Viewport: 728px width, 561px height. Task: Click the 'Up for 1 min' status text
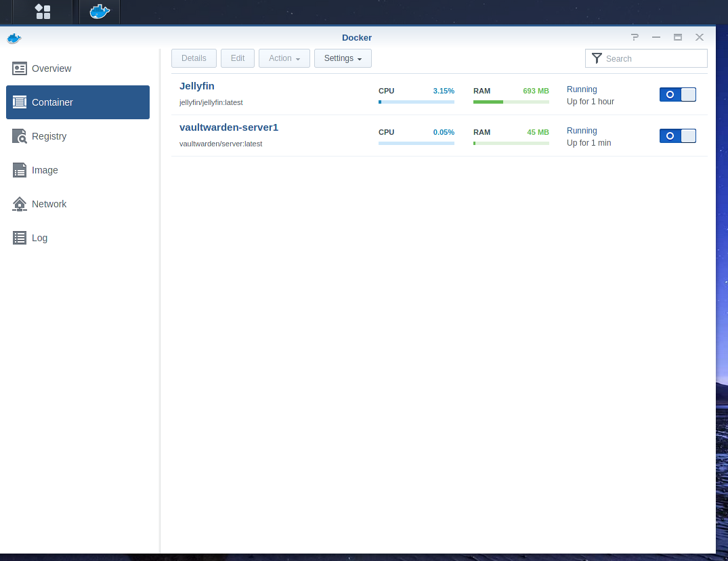tap(588, 142)
